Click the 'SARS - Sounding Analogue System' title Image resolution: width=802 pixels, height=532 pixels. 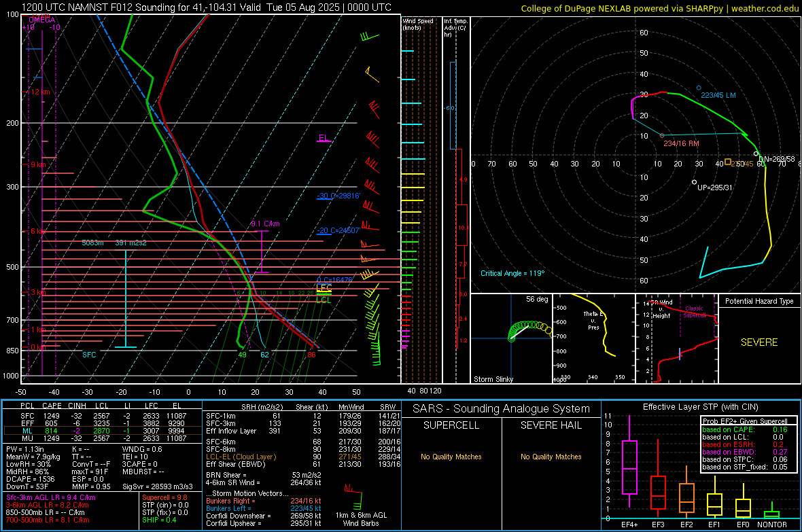tap(502, 409)
